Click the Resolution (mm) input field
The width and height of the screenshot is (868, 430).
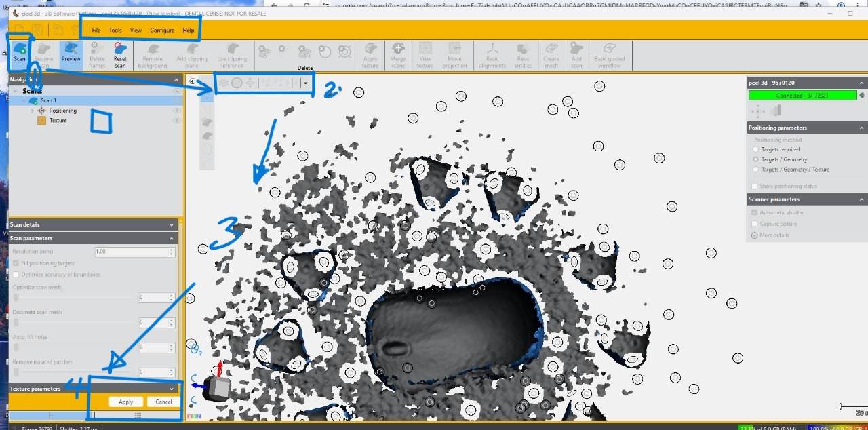[x=134, y=252]
